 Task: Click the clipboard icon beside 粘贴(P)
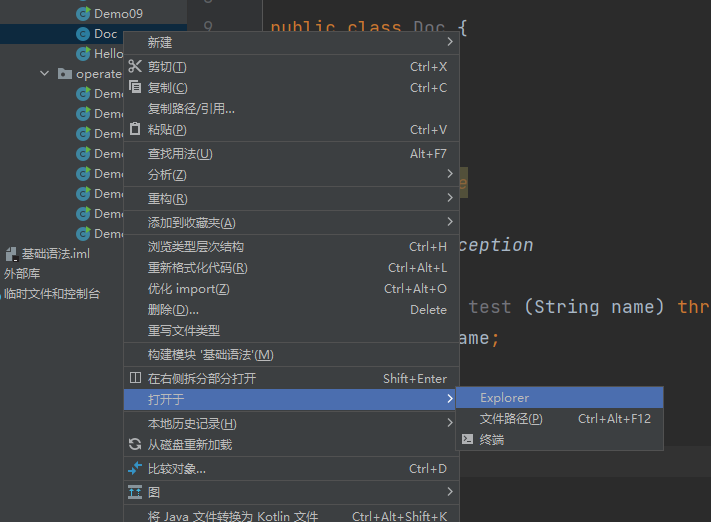click(135, 129)
